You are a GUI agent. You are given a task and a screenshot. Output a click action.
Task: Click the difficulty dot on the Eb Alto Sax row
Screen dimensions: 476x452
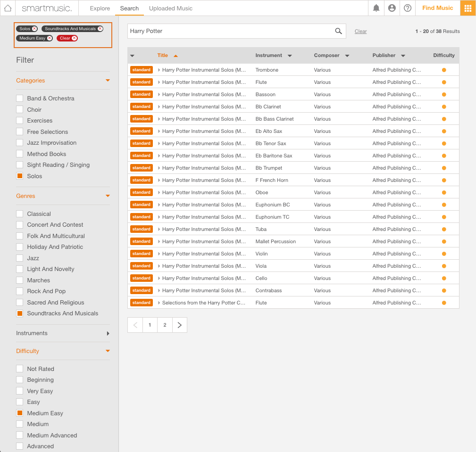[444, 131]
